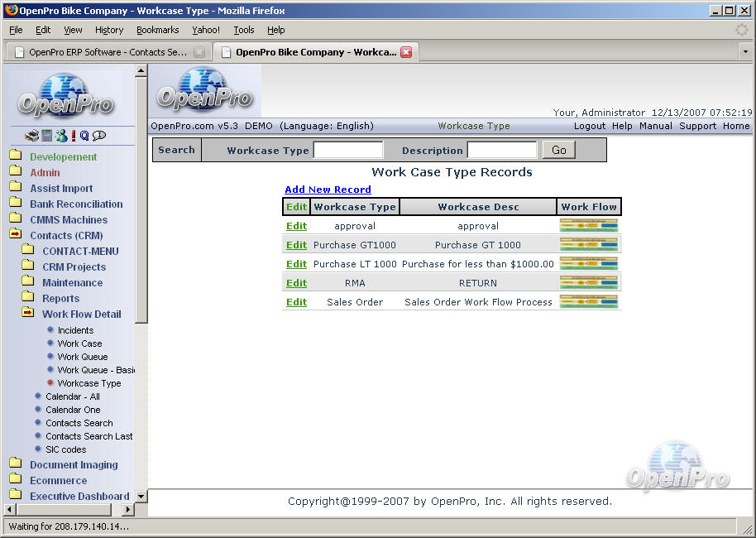Close the Workcase Type tab with red X
The width and height of the screenshot is (756, 538).
[406, 52]
